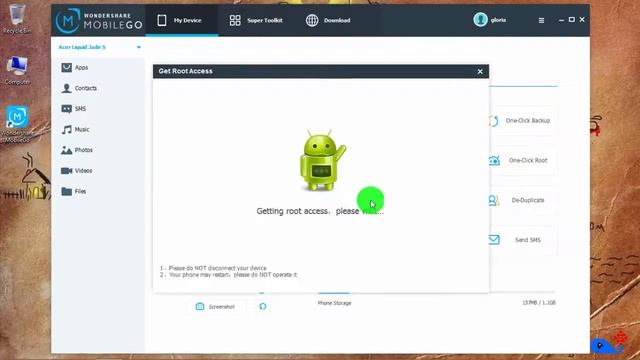Click the storage usage text 157MB / 1.1GB
This screenshot has width=640, height=360.
539,303
